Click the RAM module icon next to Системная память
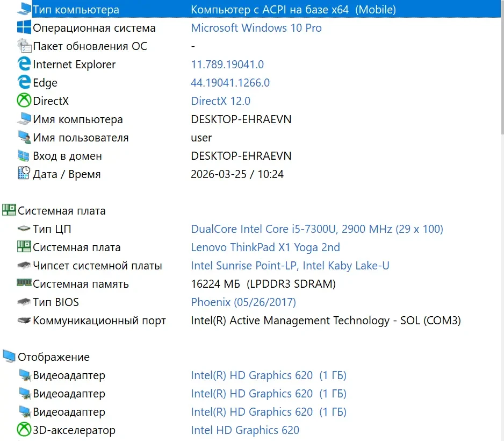Viewport: 504px width, 441px height. coord(24,283)
